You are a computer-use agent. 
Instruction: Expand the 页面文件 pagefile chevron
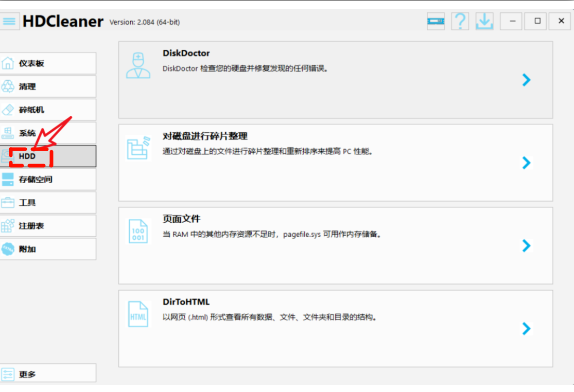pos(526,246)
